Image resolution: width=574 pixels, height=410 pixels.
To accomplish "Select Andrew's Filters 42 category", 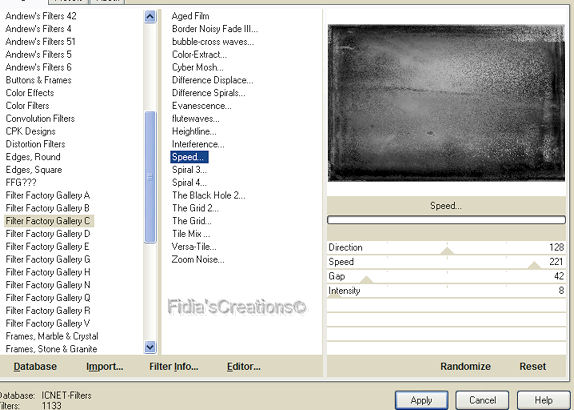I will pos(41,16).
